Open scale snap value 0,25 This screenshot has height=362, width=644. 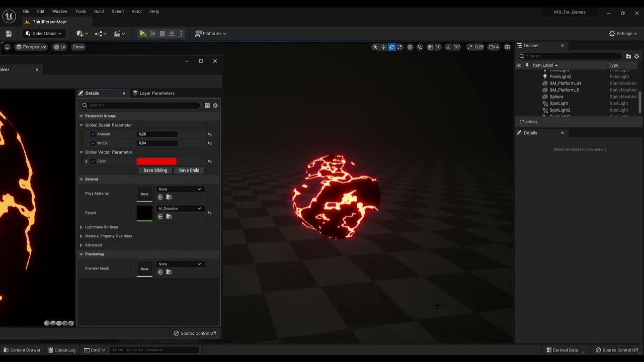coord(479,47)
